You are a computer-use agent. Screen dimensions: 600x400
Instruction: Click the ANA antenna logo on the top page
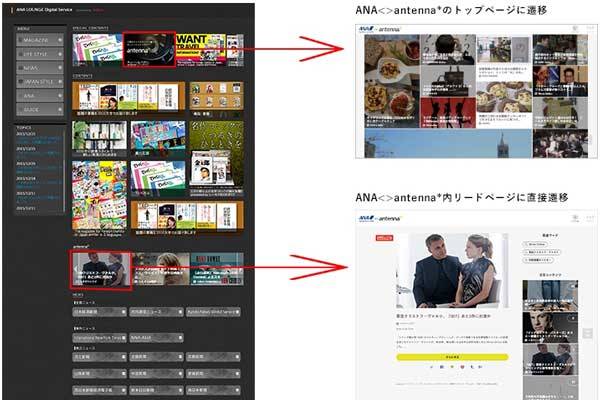(x=380, y=29)
